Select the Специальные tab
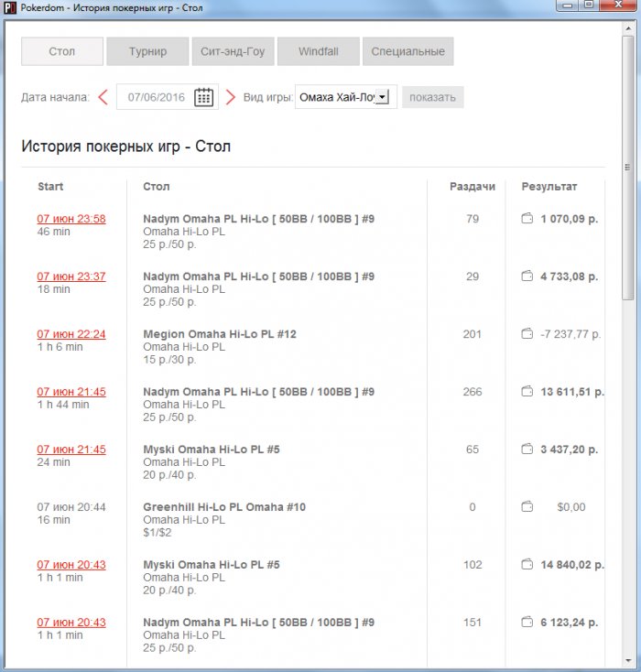 [x=407, y=51]
